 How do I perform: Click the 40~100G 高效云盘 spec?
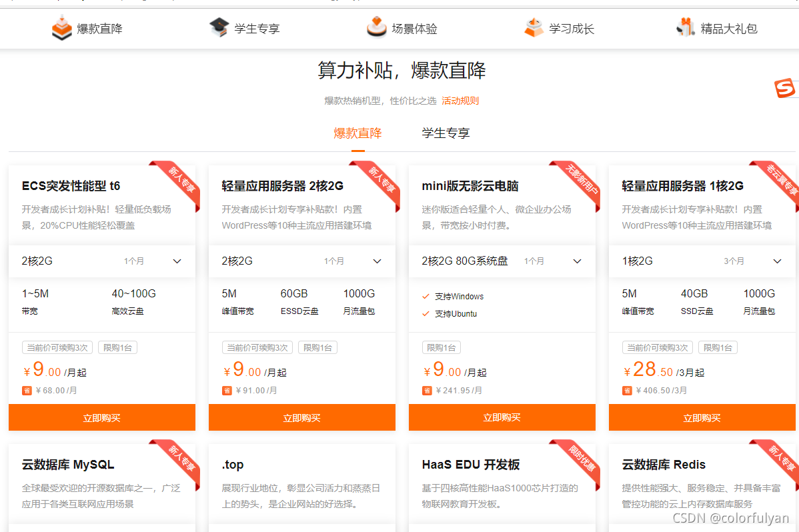point(133,302)
